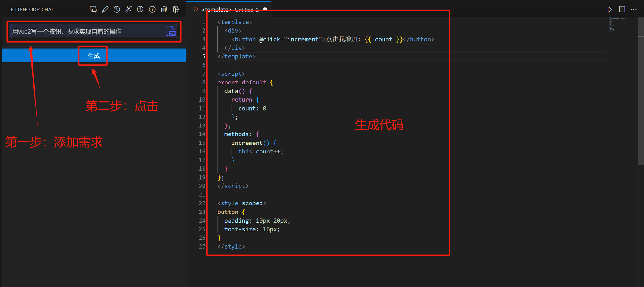The height and width of the screenshot is (287, 644).
Task: Click '</script>' on line 20
Action: click(x=233, y=186)
